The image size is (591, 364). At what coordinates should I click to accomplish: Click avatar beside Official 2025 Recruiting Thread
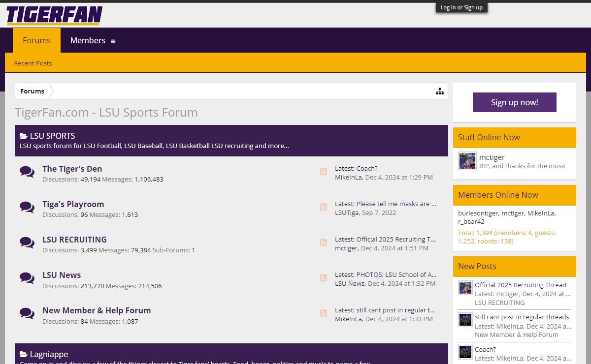click(x=465, y=288)
